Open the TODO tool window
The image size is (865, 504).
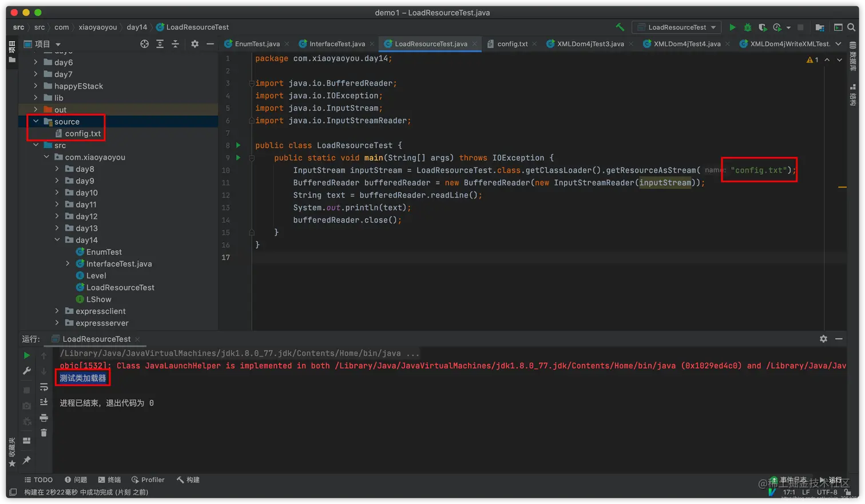(x=38, y=480)
